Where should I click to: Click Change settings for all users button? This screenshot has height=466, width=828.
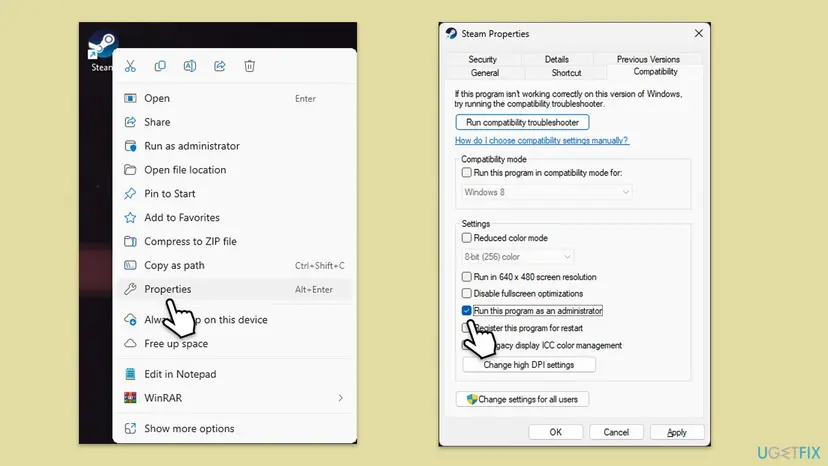click(522, 399)
